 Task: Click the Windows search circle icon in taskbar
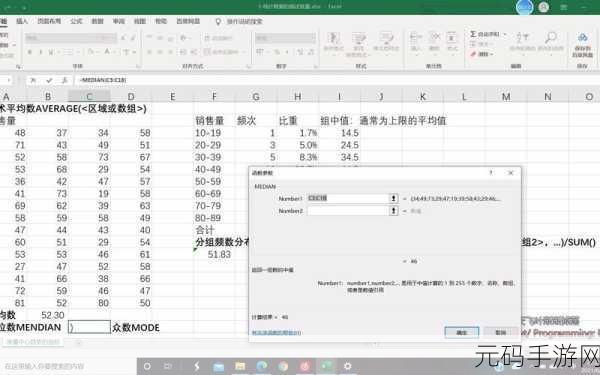147,366
